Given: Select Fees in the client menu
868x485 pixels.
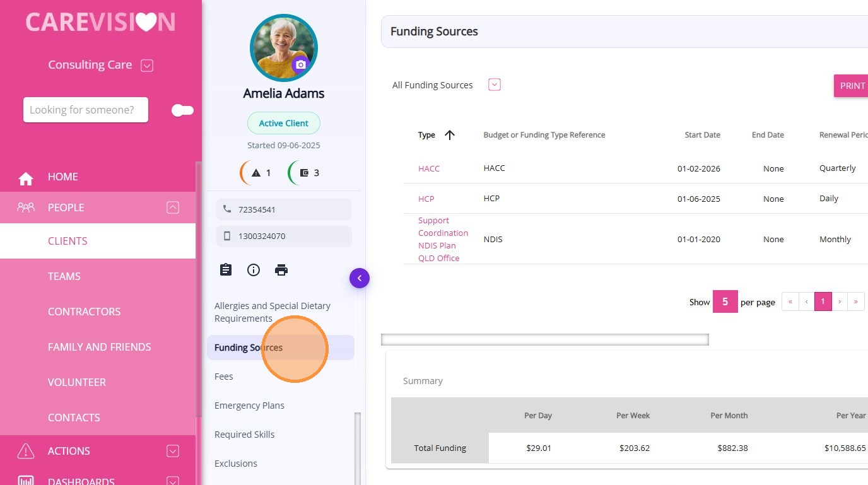Looking at the screenshot, I should 224,377.
